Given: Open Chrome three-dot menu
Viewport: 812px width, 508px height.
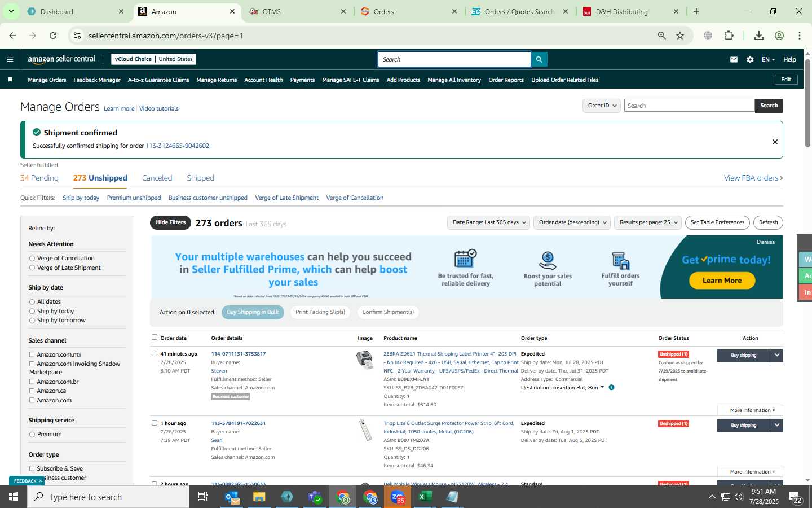Looking at the screenshot, I should pyautogui.click(x=800, y=36).
